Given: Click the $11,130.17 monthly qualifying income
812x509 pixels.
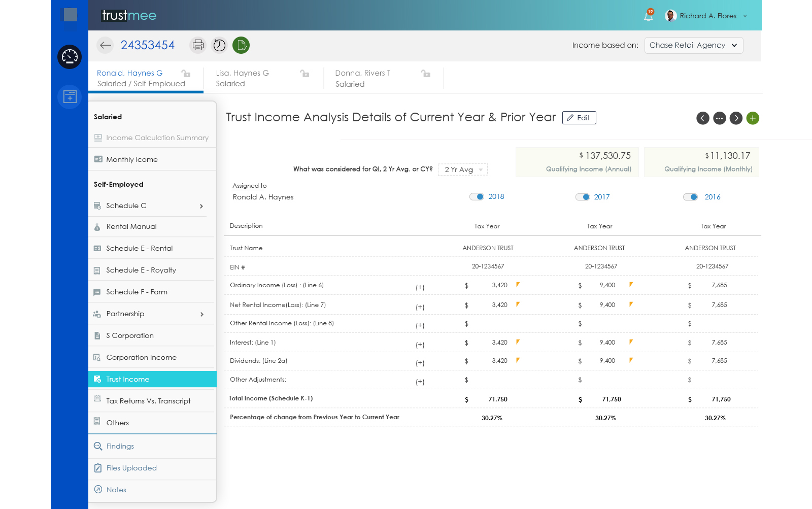Looking at the screenshot, I should tap(727, 156).
